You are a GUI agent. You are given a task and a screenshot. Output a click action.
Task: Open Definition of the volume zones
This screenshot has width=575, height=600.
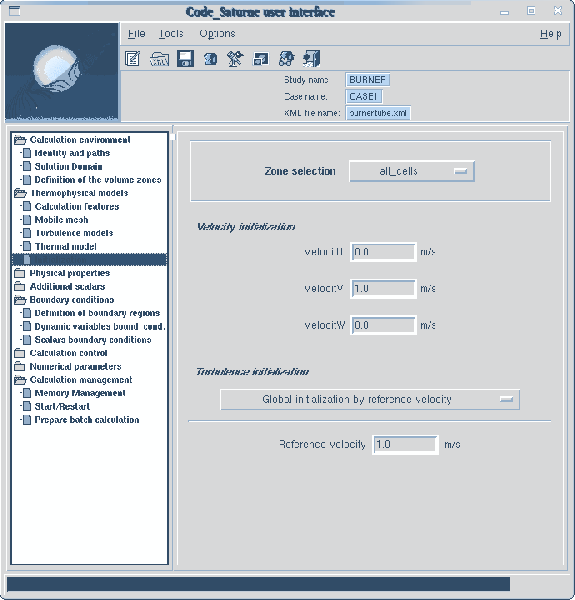click(x=98, y=180)
